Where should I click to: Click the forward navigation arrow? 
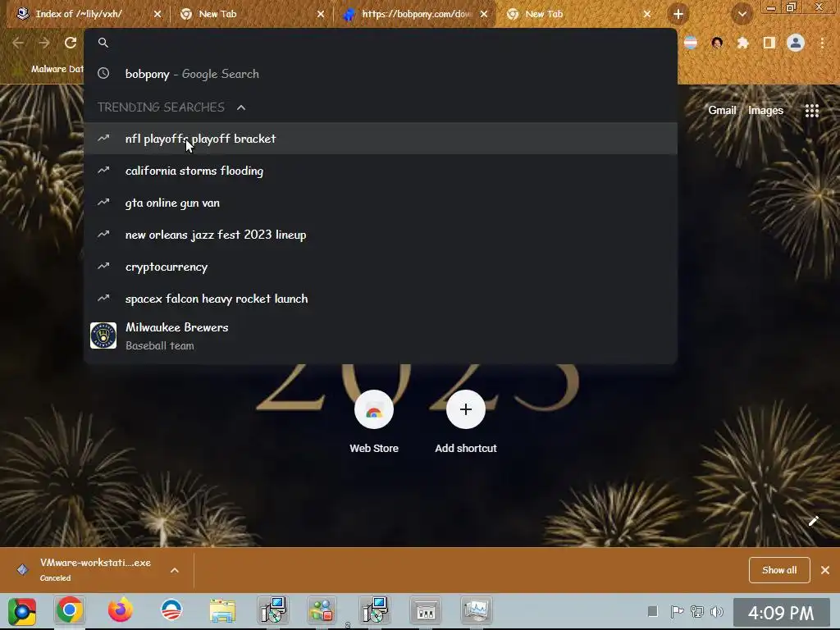point(44,43)
